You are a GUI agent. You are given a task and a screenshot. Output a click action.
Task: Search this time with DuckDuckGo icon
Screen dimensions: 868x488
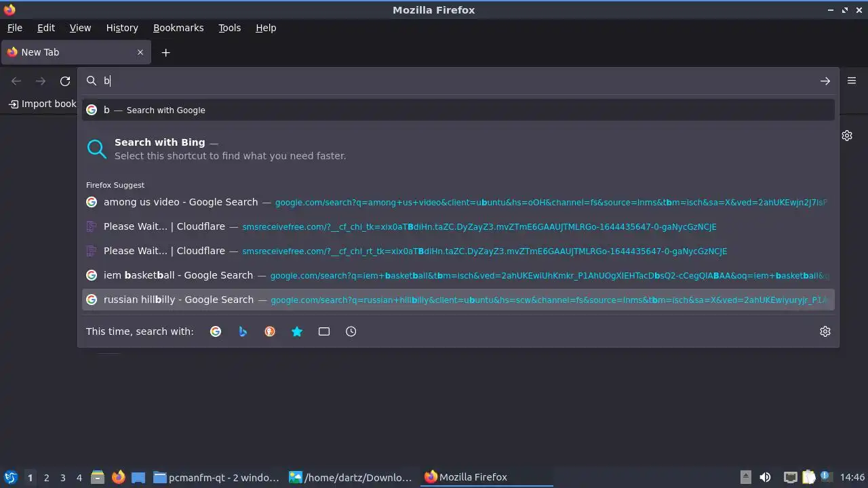[x=270, y=331]
